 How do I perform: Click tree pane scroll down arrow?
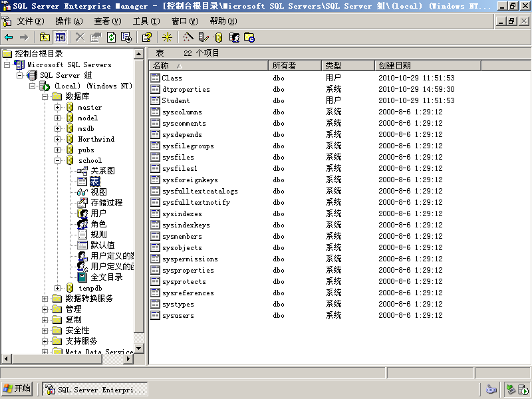(x=139, y=348)
